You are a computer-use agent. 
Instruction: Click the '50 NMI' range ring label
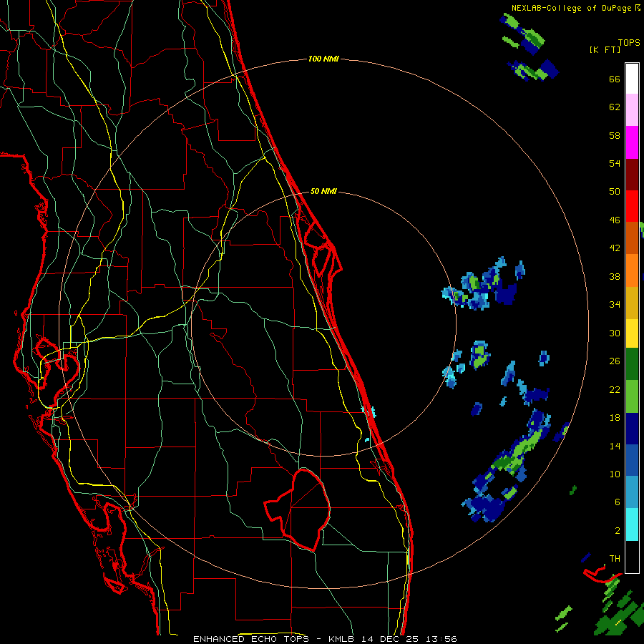click(323, 191)
